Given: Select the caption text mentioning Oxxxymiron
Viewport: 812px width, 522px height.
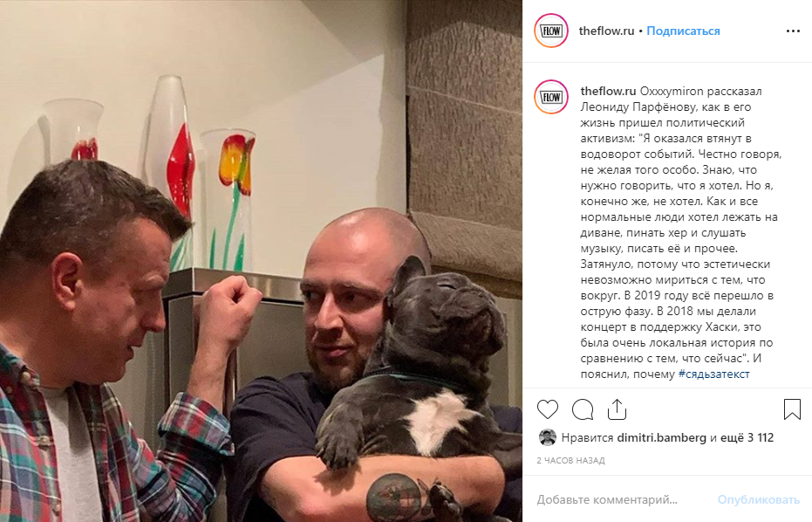Looking at the screenshot, I should pyautogui.click(x=681, y=233).
